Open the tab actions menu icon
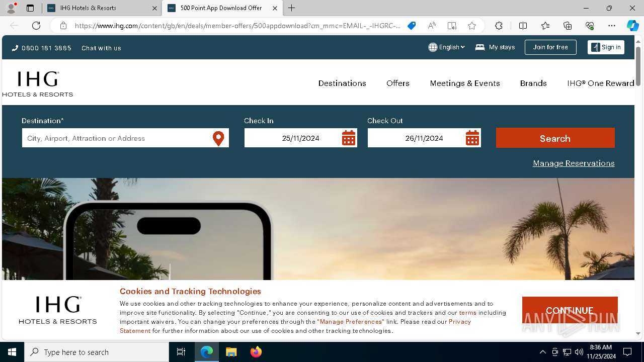 30,8
